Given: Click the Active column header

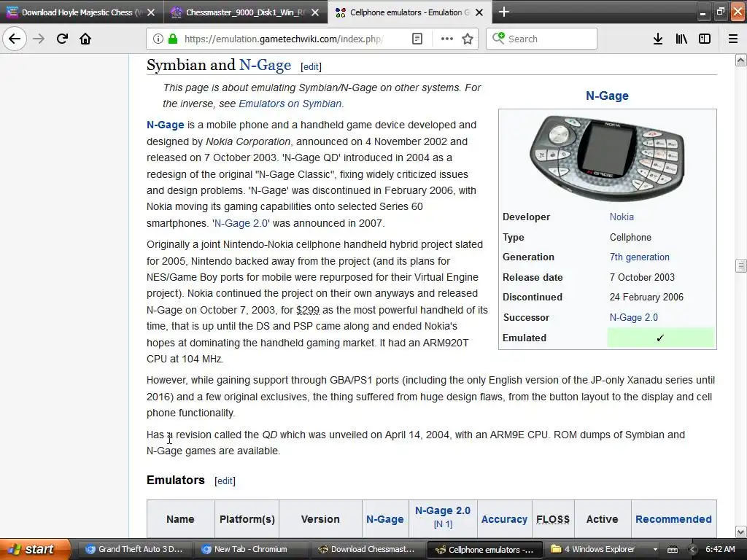Looking at the screenshot, I should pyautogui.click(x=602, y=519).
